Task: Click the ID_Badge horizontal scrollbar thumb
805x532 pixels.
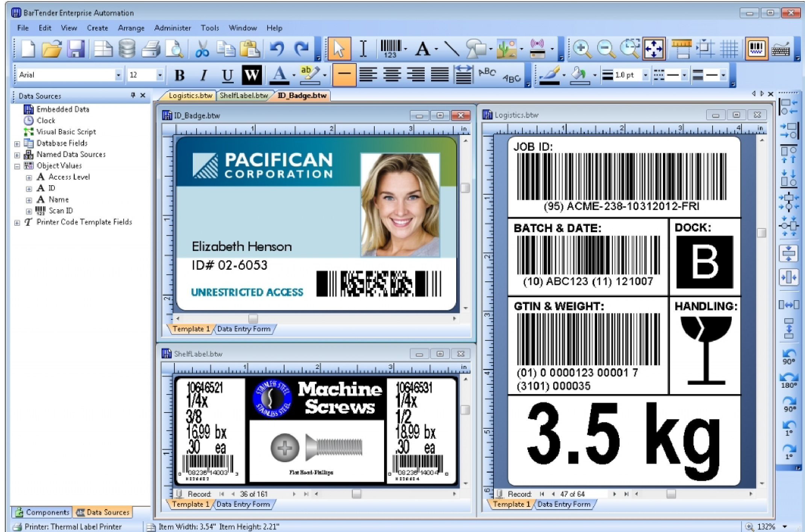Action: click(x=253, y=319)
